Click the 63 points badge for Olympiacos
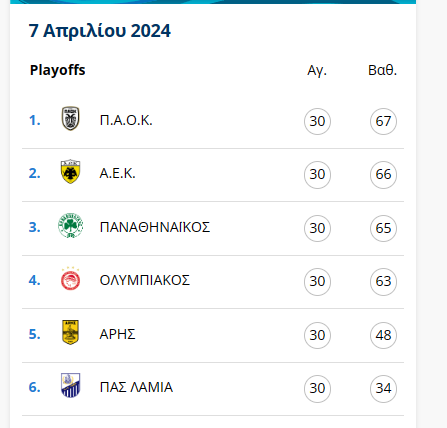This screenshot has height=428, width=447. tap(383, 282)
